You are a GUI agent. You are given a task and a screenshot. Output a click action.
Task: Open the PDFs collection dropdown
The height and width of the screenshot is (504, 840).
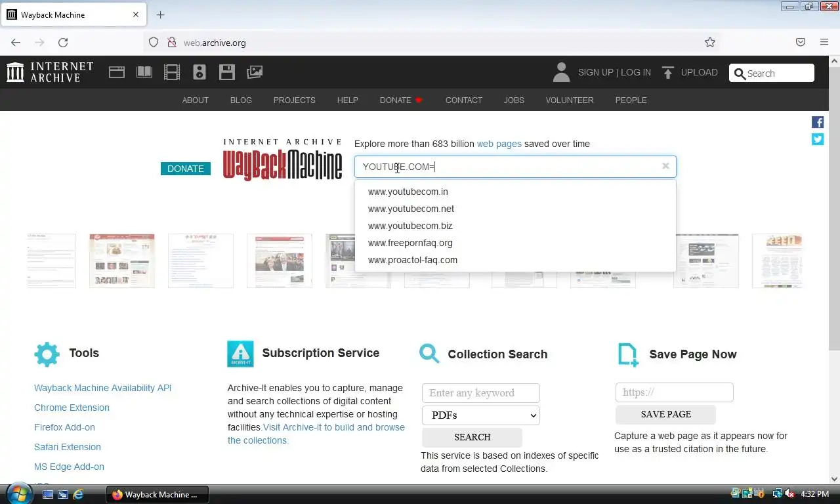pos(481,415)
